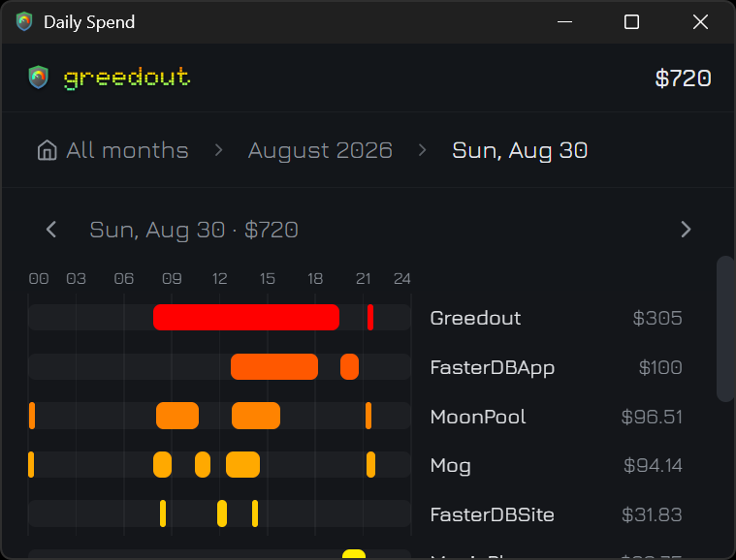736x560 pixels.
Task: Open the August 2026 breadcrumb
Action: tap(320, 150)
